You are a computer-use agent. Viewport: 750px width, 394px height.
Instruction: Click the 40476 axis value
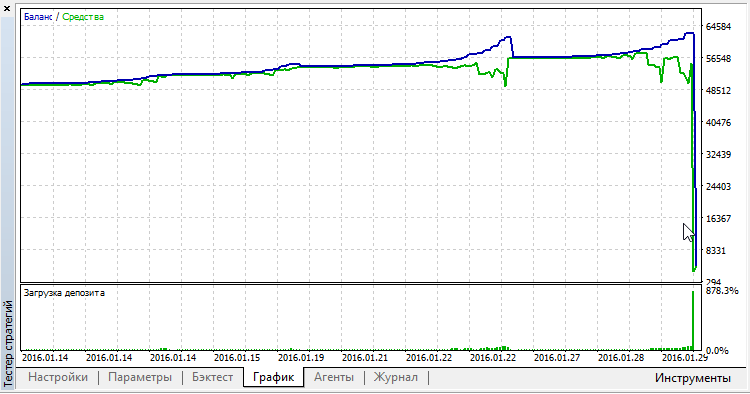tap(718, 123)
